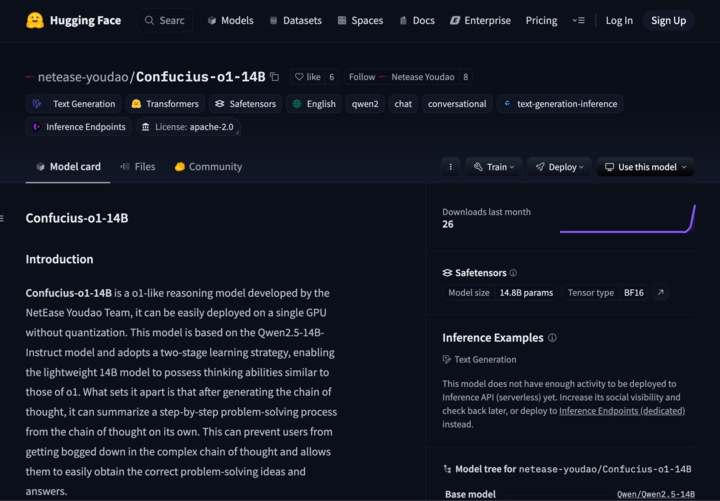Click the Downloads last month 26 value
This screenshot has width=720, height=501.
coord(448,224)
